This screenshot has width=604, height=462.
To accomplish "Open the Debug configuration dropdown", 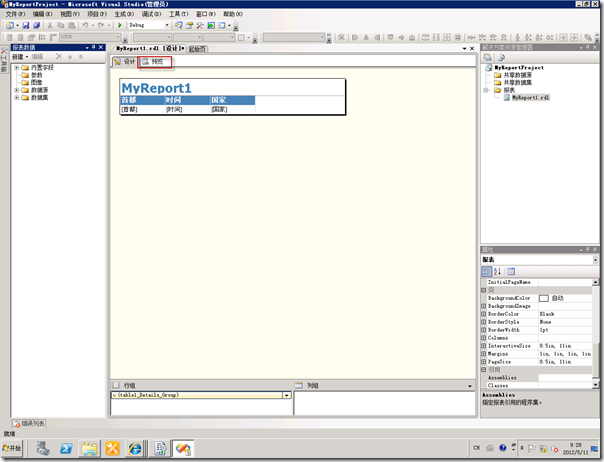I will click(165, 25).
